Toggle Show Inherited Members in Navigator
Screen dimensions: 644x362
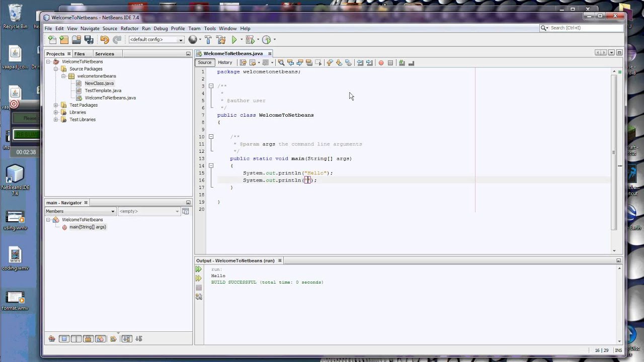pos(52,339)
